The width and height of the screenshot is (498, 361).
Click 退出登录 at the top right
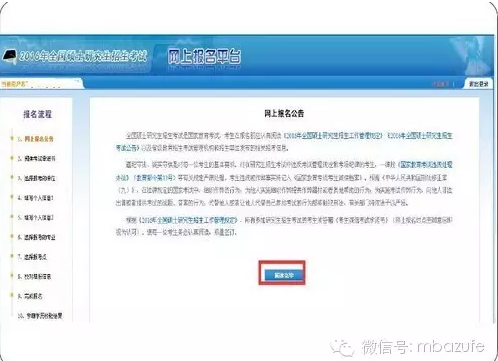point(478,84)
